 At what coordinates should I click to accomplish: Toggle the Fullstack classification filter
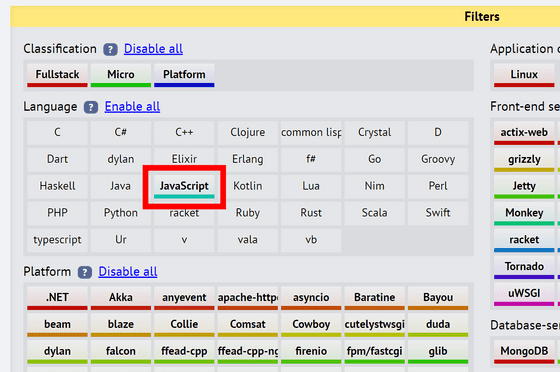(x=57, y=75)
